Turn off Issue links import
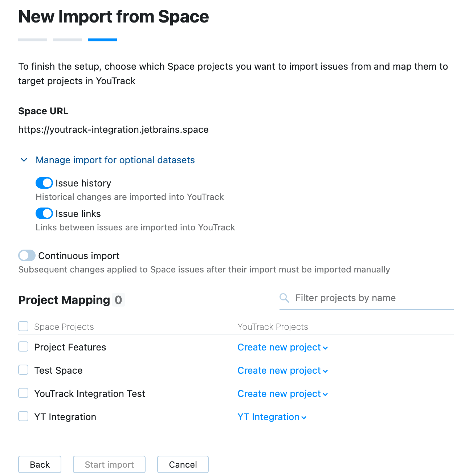The width and height of the screenshot is (469, 476). pos(44,213)
